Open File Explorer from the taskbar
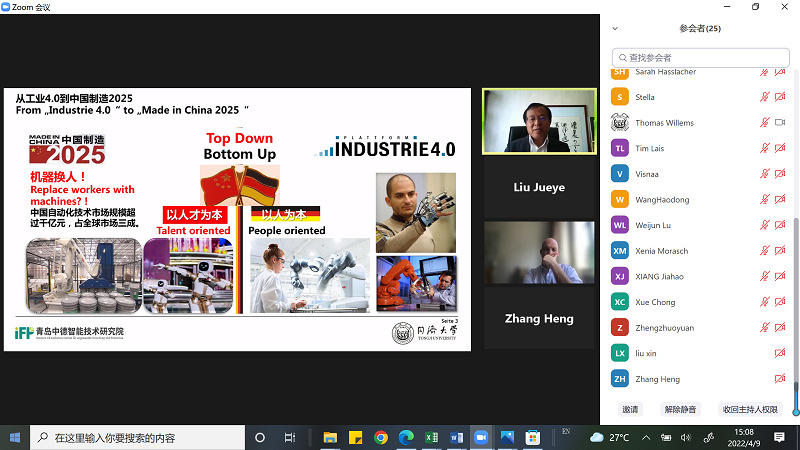The width and height of the screenshot is (800, 450). [x=330, y=438]
